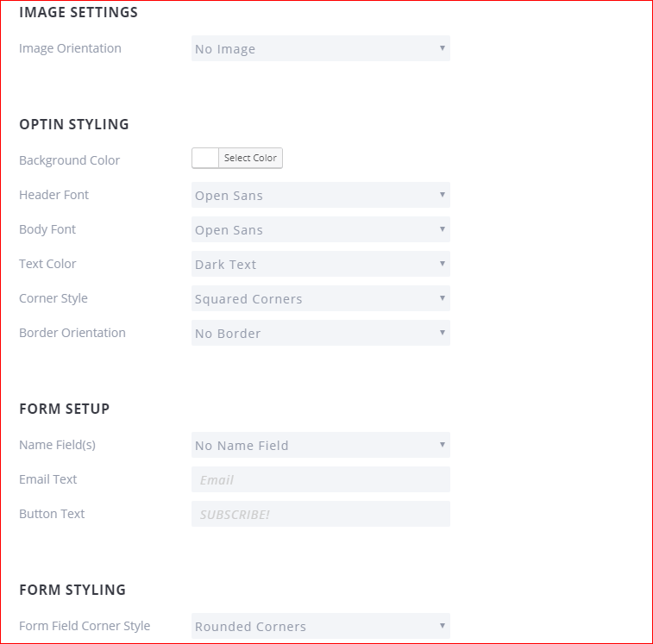Open the Image Orientation dropdown

click(320, 49)
